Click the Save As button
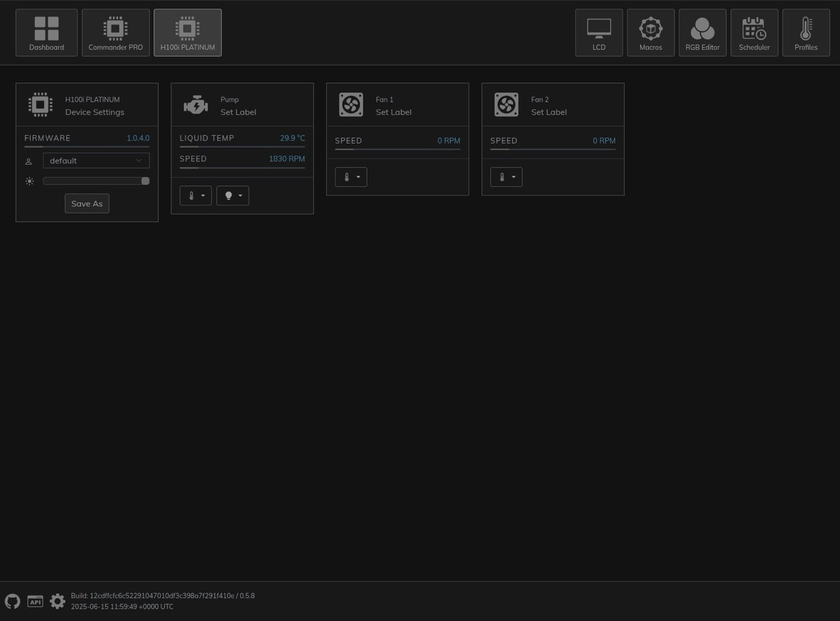This screenshot has width=840, height=621. pos(87,204)
